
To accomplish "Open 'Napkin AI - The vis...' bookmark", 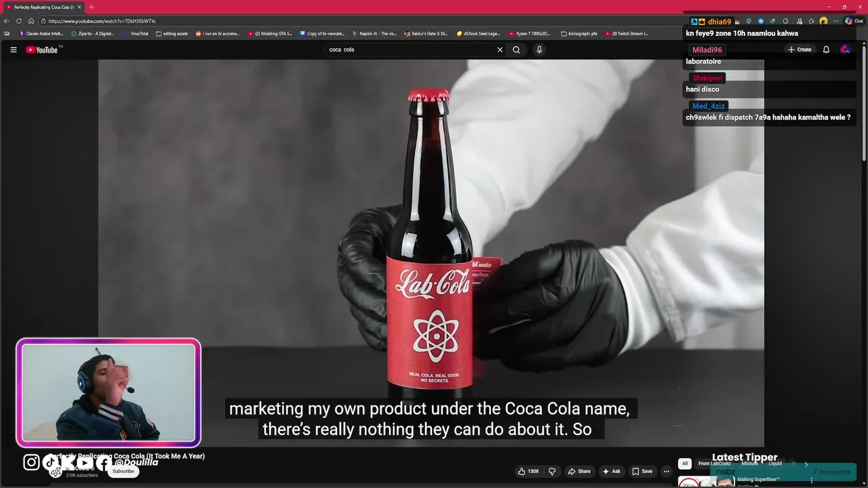I will (374, 33).
